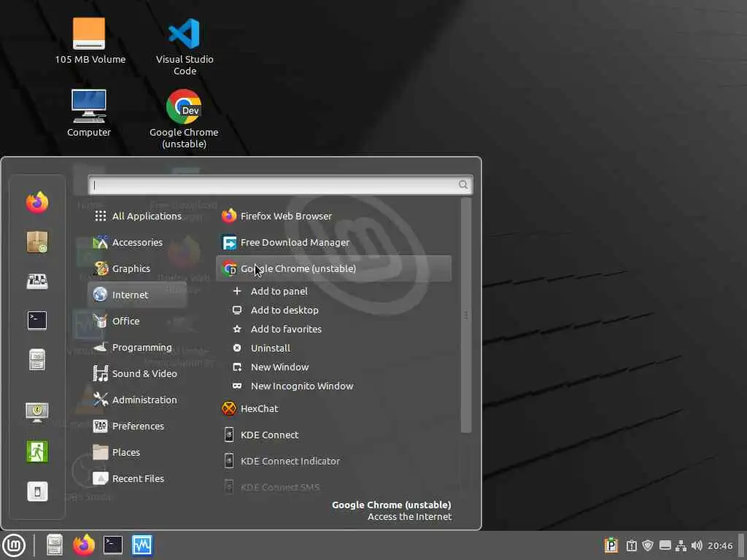Open the file manager from the panel
The image size is (747, 560).
[x=54, y=545]
